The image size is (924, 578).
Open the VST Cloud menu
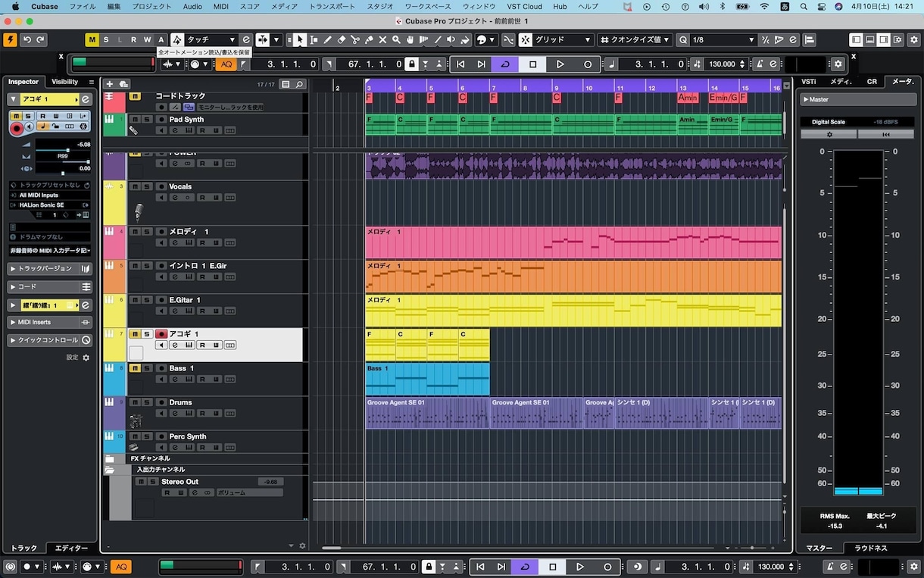(x=524, y=6)
